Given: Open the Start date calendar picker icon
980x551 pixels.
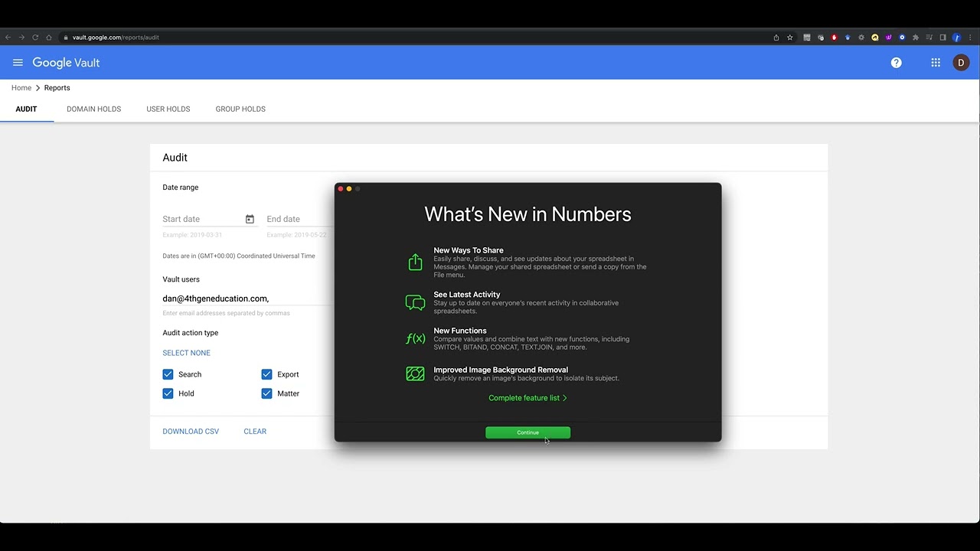Looking at the screenshot, I should 250,219.
